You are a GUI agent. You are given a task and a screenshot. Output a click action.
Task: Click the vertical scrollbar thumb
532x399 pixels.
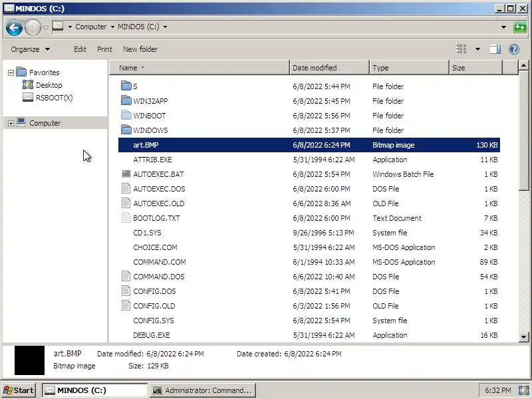[x=523, y=130]
